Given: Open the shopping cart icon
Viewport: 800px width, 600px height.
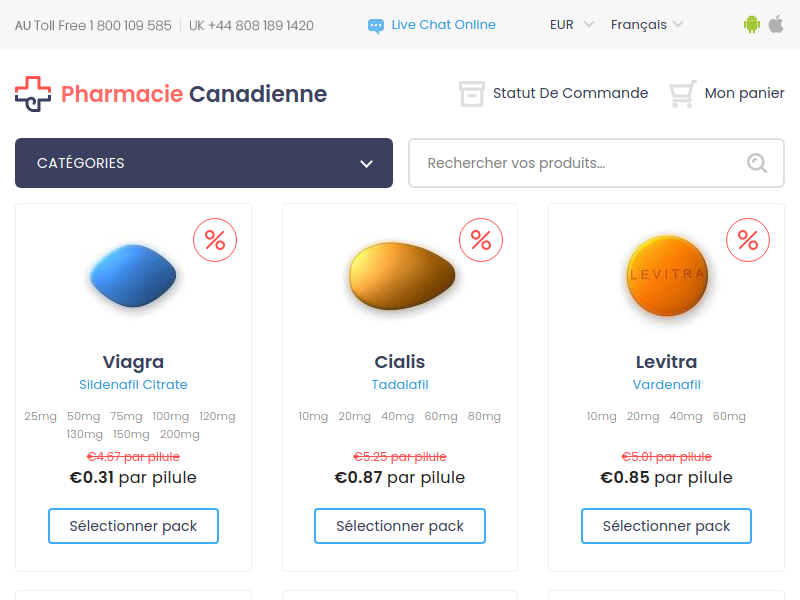Looking at the screenshot, I should pyautogui.click(x=683, y=94).
